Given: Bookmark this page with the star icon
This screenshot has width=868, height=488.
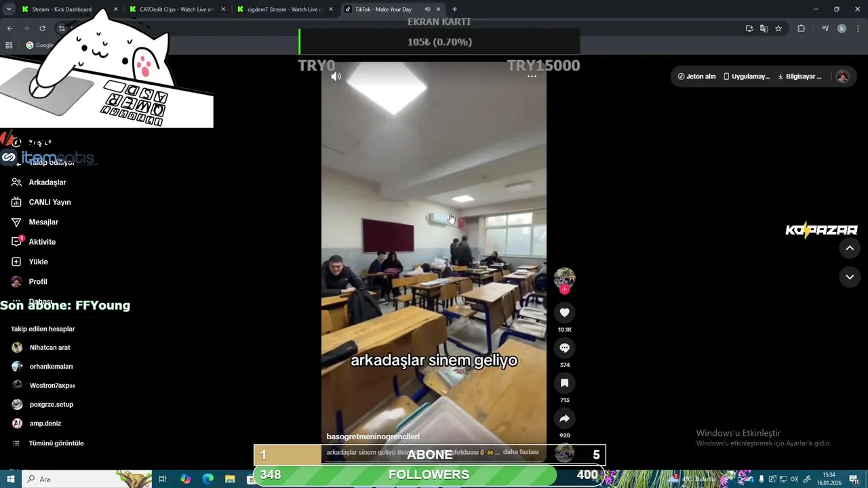Looking at the screenshot, I should tap(778, 28).
